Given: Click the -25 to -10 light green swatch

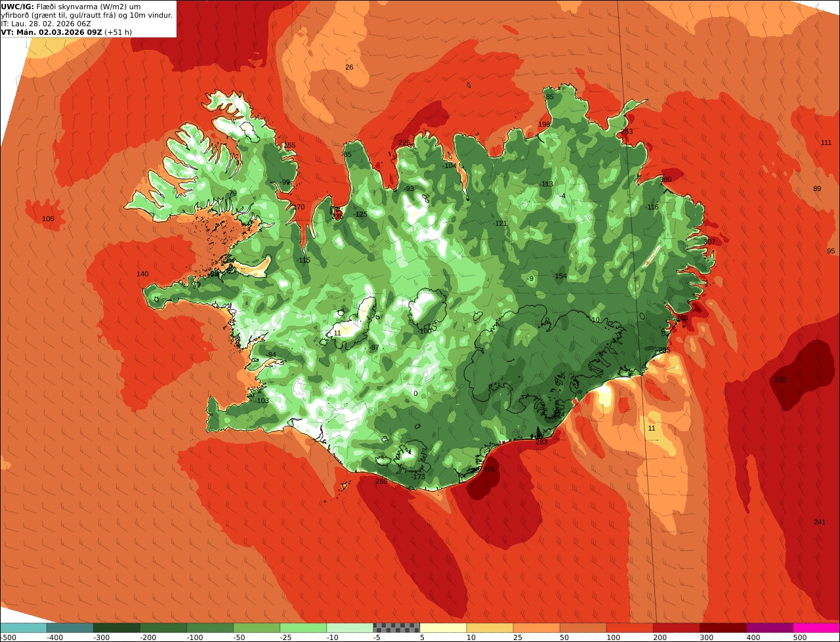Looking at the screenshot, I should pyautogui.click(x=303, y=628).
